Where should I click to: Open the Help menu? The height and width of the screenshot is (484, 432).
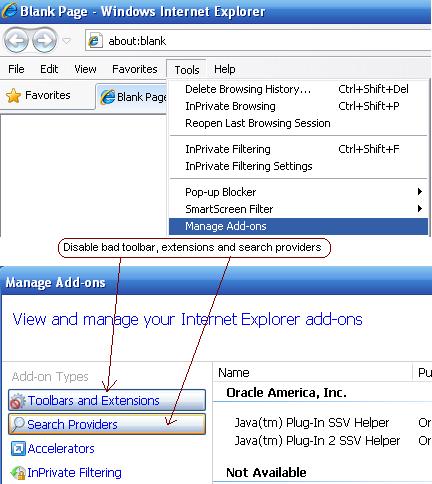225,69
